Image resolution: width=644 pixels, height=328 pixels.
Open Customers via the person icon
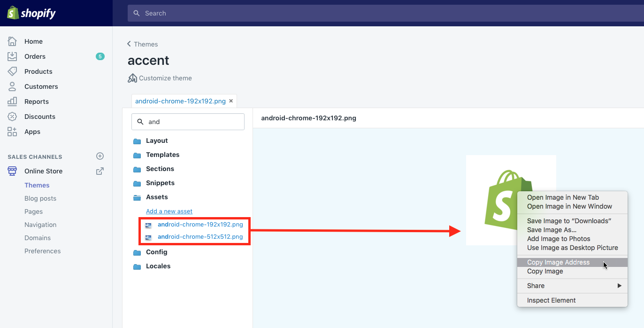coord(12,86)
